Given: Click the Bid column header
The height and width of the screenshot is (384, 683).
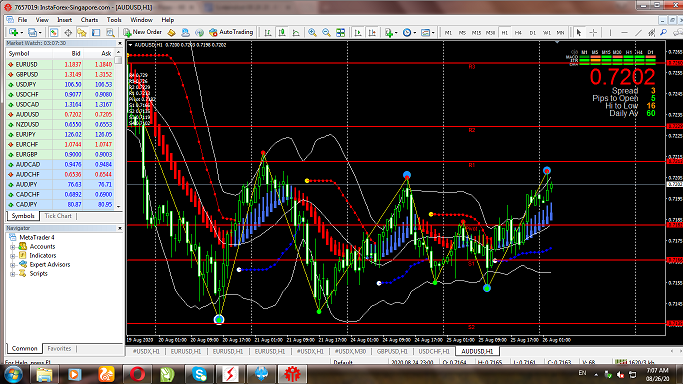Looking at the screenshot, I should pos(68,54).
